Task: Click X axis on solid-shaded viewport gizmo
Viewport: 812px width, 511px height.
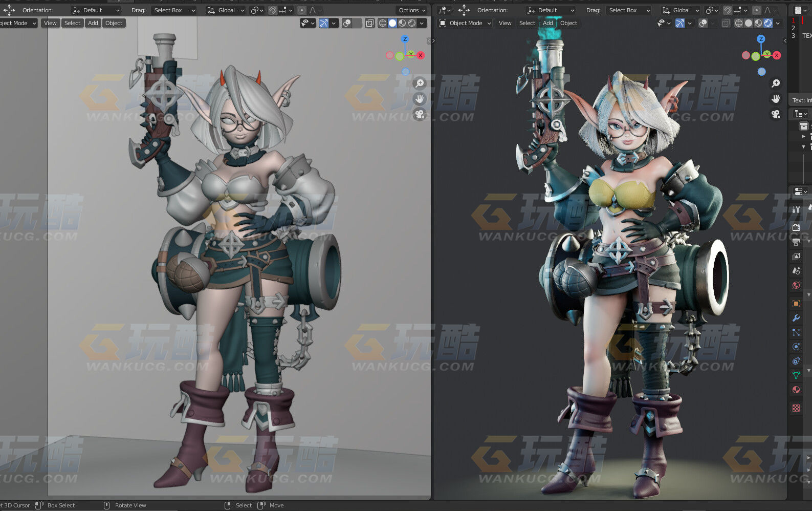Action: (x=421, y=55)
